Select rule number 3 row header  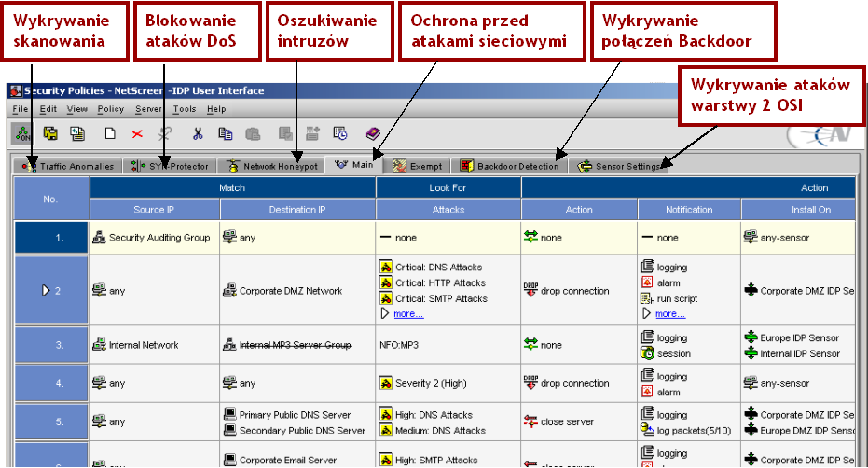click(x=51, y=345)
